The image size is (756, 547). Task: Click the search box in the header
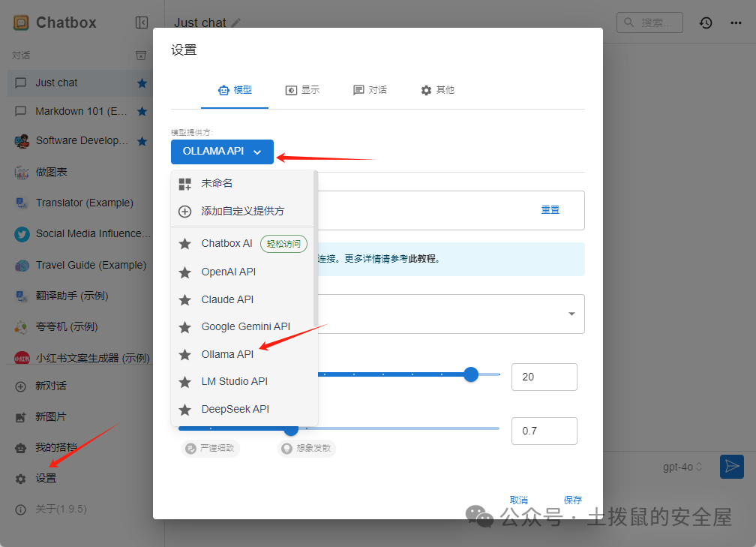(x=649, y=23)
